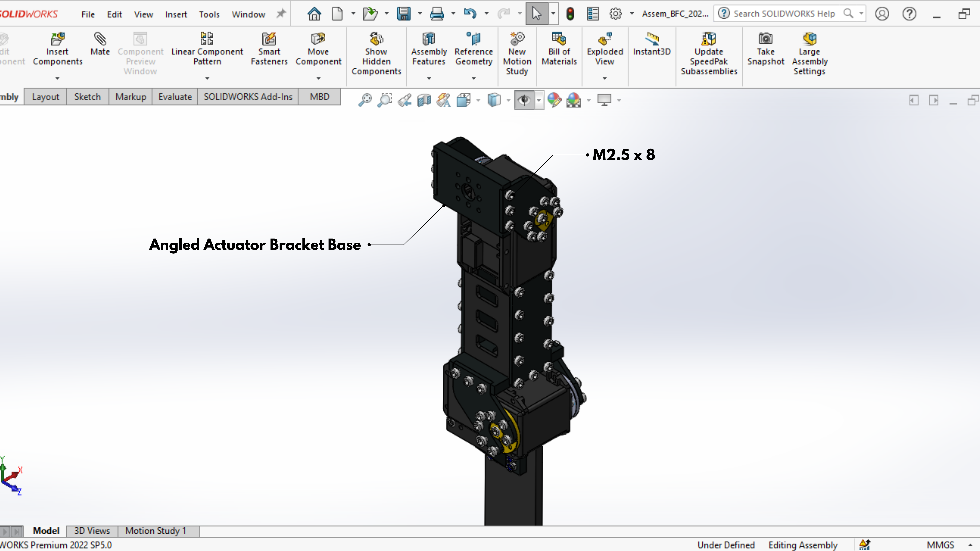Open Linear Component Pattern tool

coord(207,49)
